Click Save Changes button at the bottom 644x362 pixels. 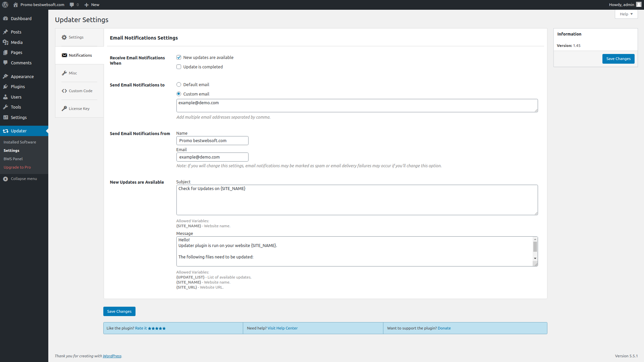119,311
